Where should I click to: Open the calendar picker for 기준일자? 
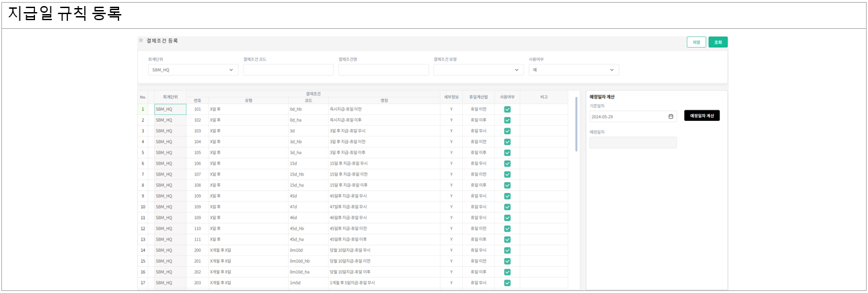(670, 116)
